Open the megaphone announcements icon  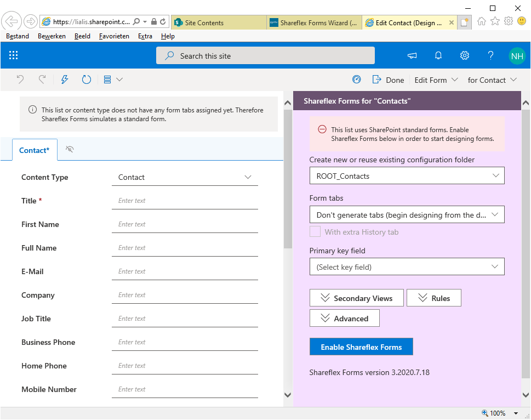[412, 55]
